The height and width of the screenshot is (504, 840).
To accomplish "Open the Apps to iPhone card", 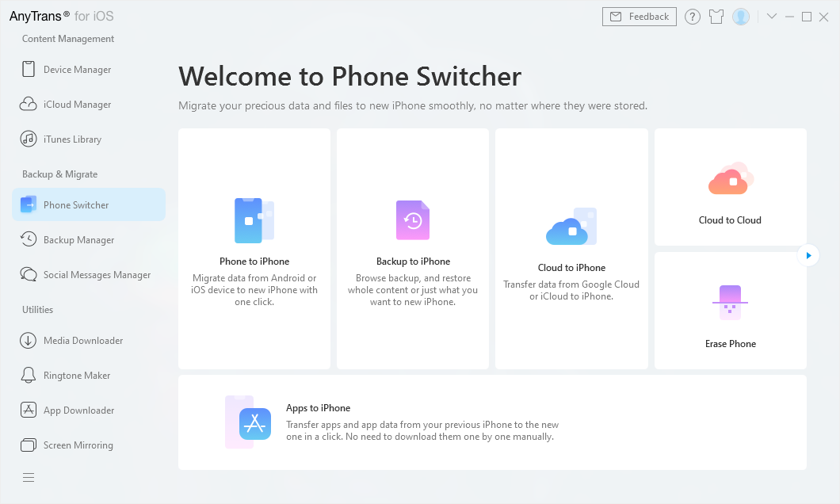I will click(x=492, y=422).
